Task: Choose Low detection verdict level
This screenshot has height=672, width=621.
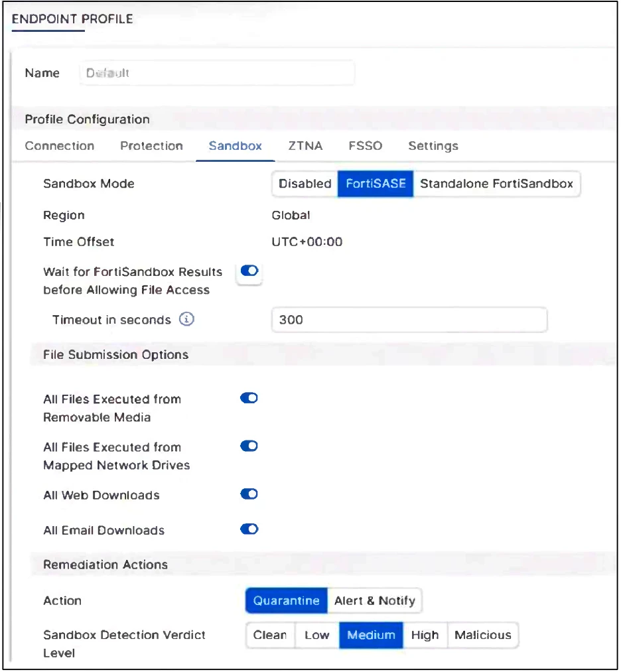Action: [x=316, y=636]
